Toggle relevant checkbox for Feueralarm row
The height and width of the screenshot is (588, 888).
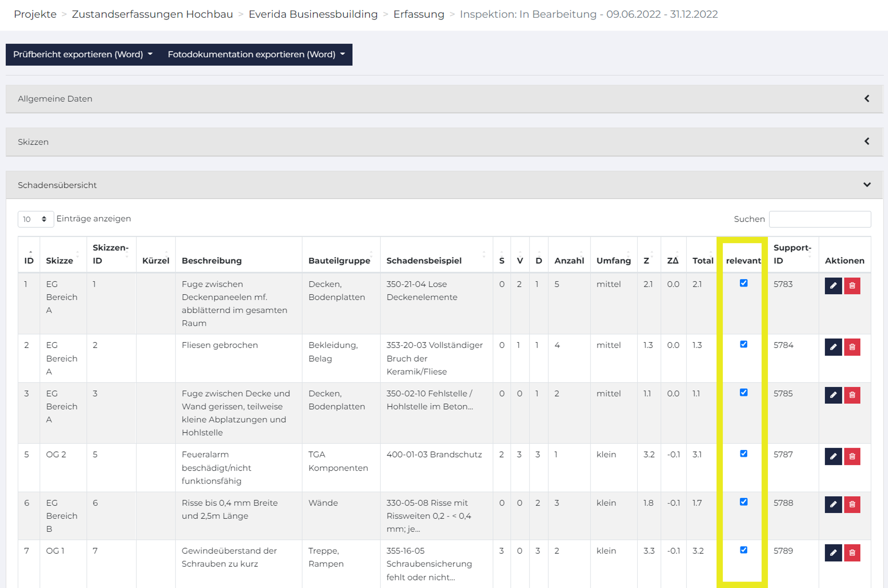click(x=743, y=454)
